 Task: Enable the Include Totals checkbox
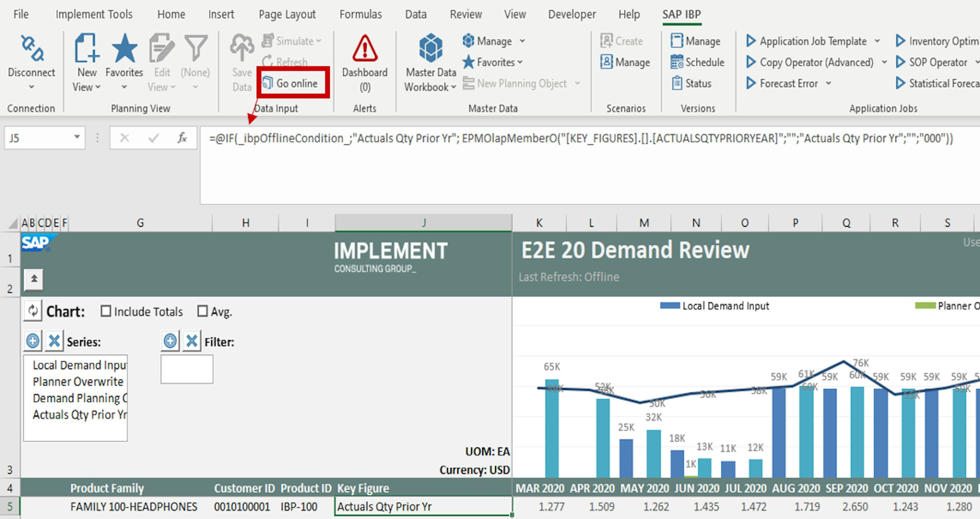click(106, 311)
